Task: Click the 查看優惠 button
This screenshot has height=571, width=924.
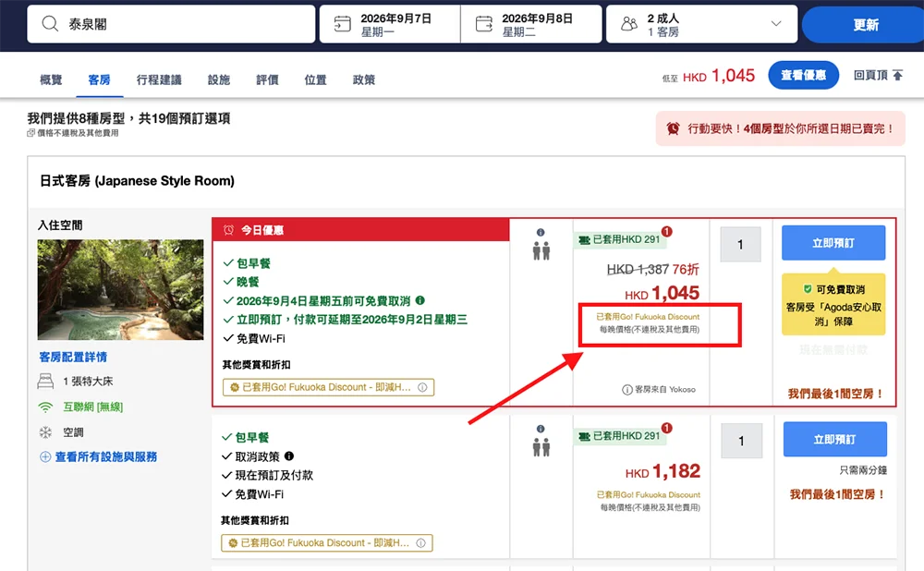Action: [803, 76]
